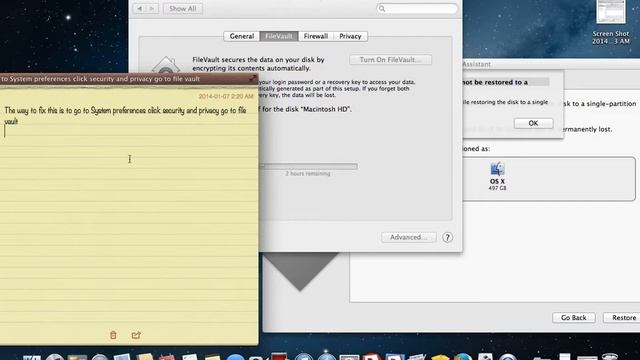Viewport: 640px width, 360px height.
Task: Click the note text starting "The way to fix this"
Action: pyautogui.click(x=125, y=116)
